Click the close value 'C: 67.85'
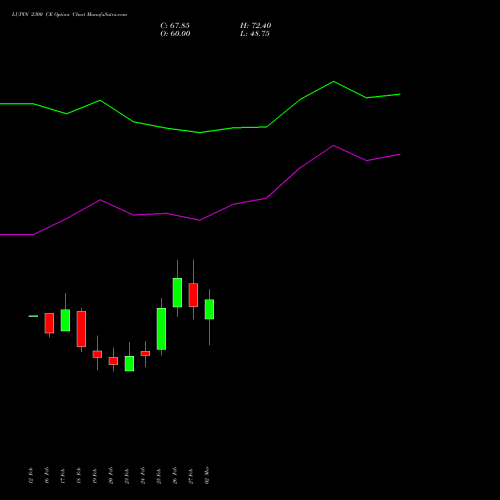The width and height of the screenshot is (500, 500). 175,26
